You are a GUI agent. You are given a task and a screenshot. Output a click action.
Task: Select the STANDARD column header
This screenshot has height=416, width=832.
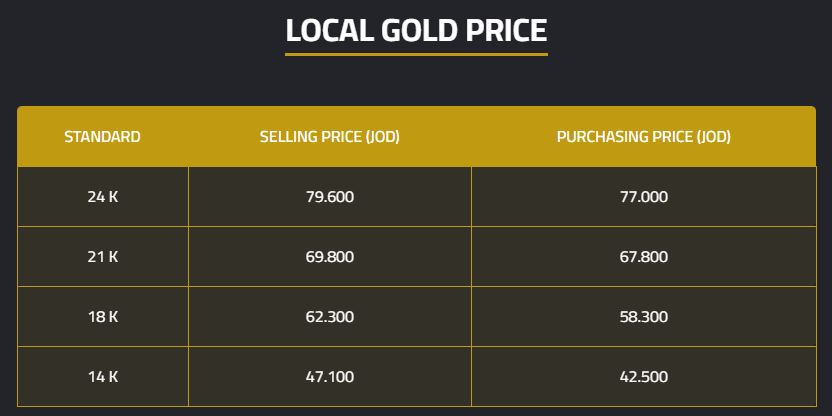(x=102, y=137)
